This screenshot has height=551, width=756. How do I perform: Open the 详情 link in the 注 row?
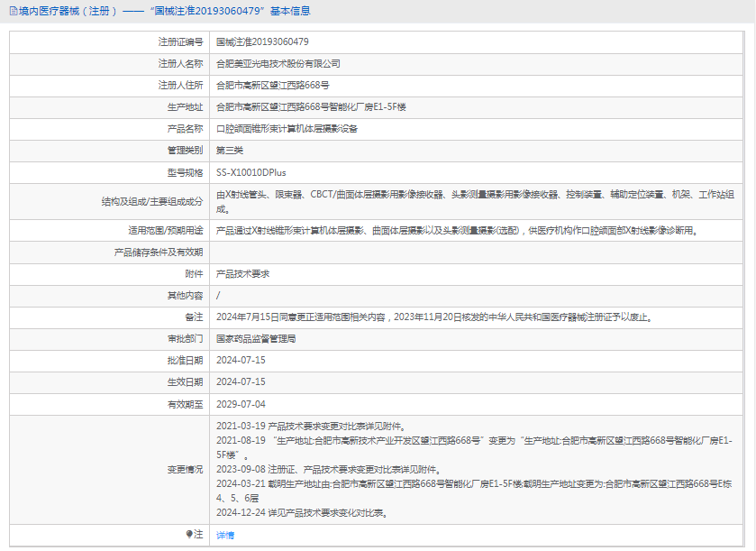(x=225, y=535)
